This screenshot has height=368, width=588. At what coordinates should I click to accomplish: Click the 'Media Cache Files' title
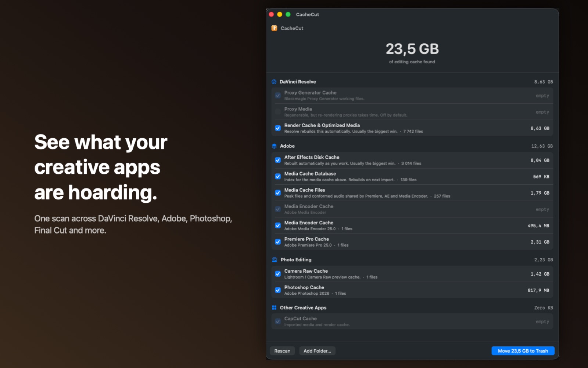305,190
